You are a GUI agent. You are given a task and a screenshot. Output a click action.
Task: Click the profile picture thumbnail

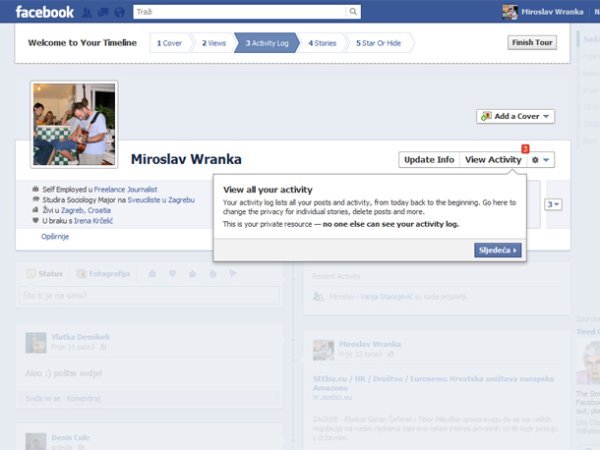74,124
